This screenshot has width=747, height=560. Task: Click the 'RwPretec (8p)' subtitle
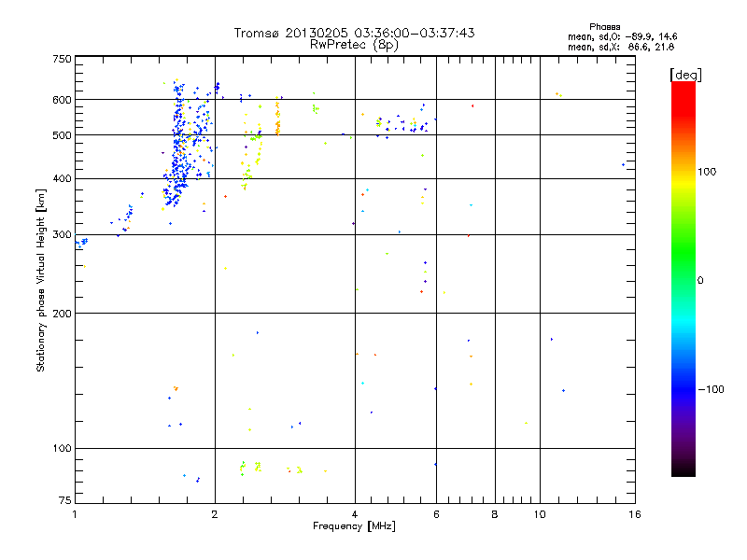click(354, 45)
